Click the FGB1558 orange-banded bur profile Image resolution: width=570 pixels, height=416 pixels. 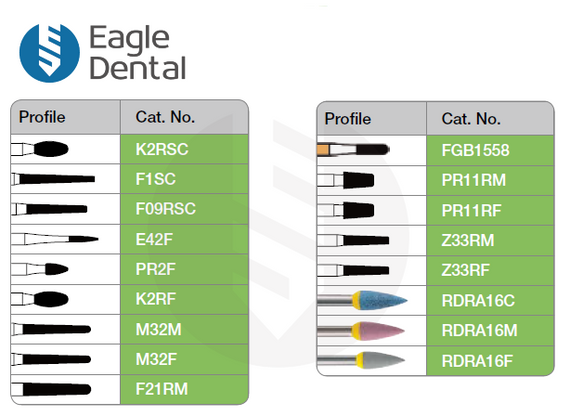coord(353,149)
